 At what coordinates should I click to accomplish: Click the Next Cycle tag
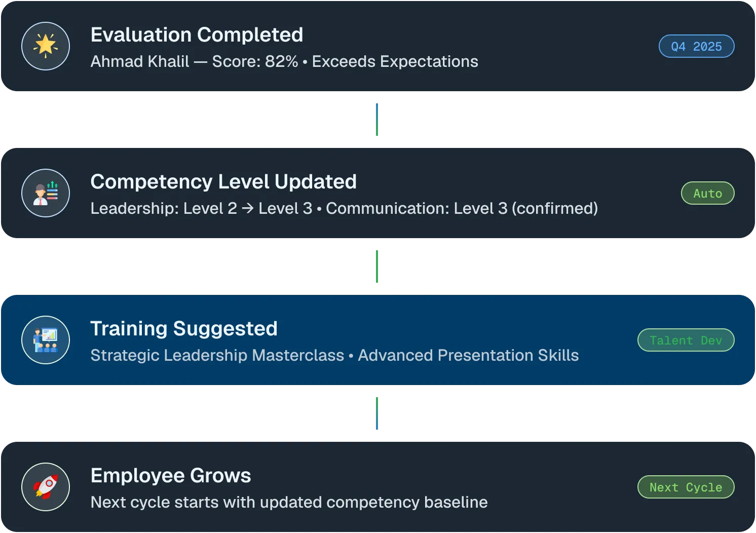pos(686,487)
